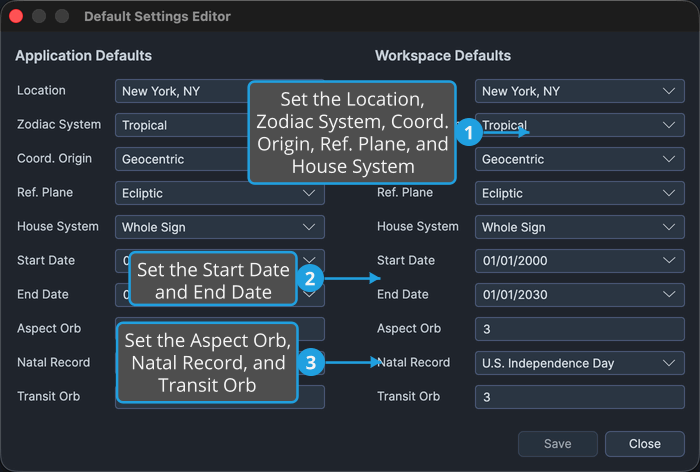Expand Application Defaults House System Whole Sign dropdown
The height and width of the screenshot is (472, 700).
[220, 227]
